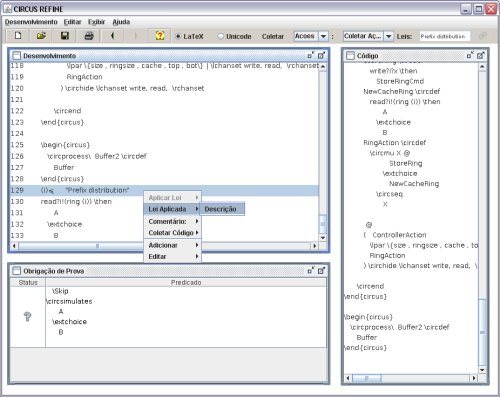The height and width of the screenshot is (397, 500).
Task: Click the Coletar toolbar label
Action: coord(273,36)
